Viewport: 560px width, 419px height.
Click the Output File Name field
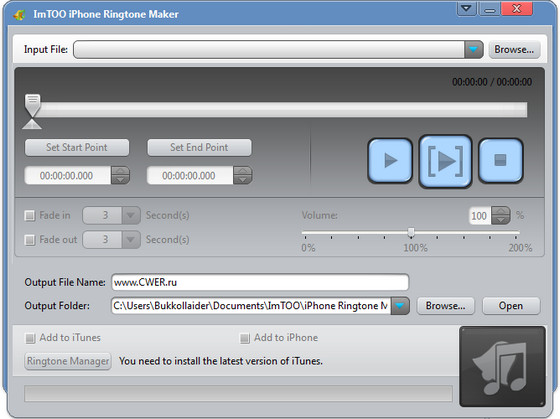260,283
